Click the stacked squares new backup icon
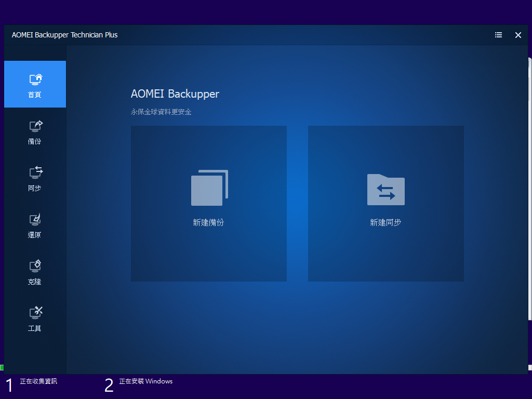Viewport: 532px width, 399px height. [x=209, y=188]
